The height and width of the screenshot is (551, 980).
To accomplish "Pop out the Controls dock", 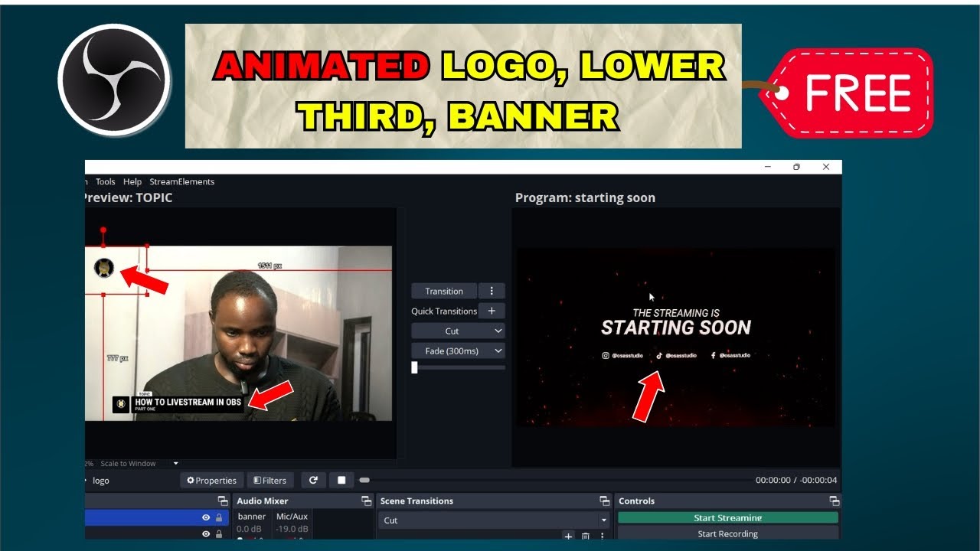I will [x=834, y=501].
